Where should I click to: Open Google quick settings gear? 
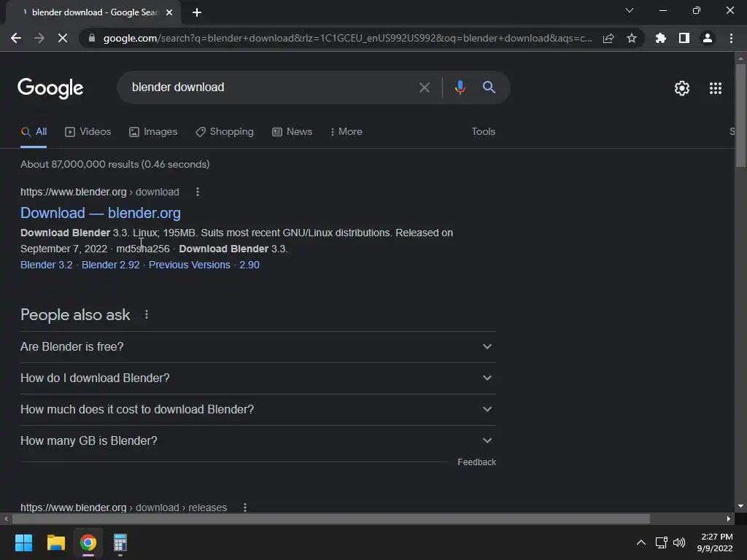tap(682, 88)
